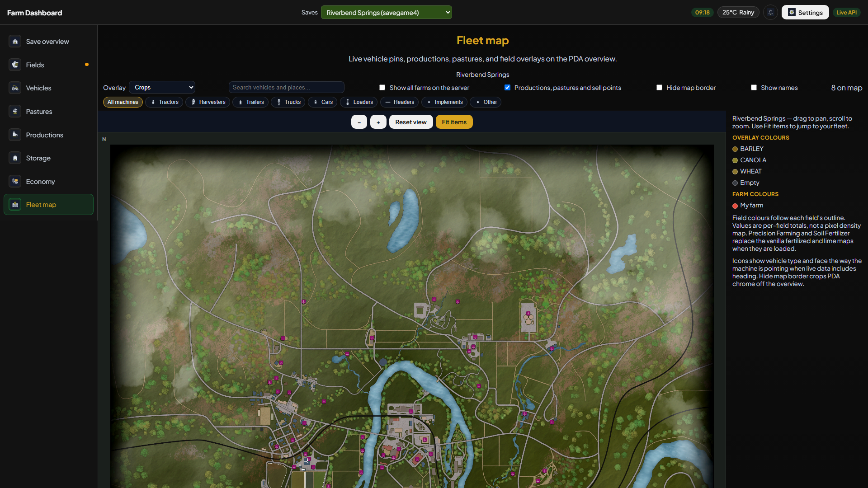The image size is (868, 488).
Task: Click the BARLEY overlay colour swatch
Action: coord(735,149)
